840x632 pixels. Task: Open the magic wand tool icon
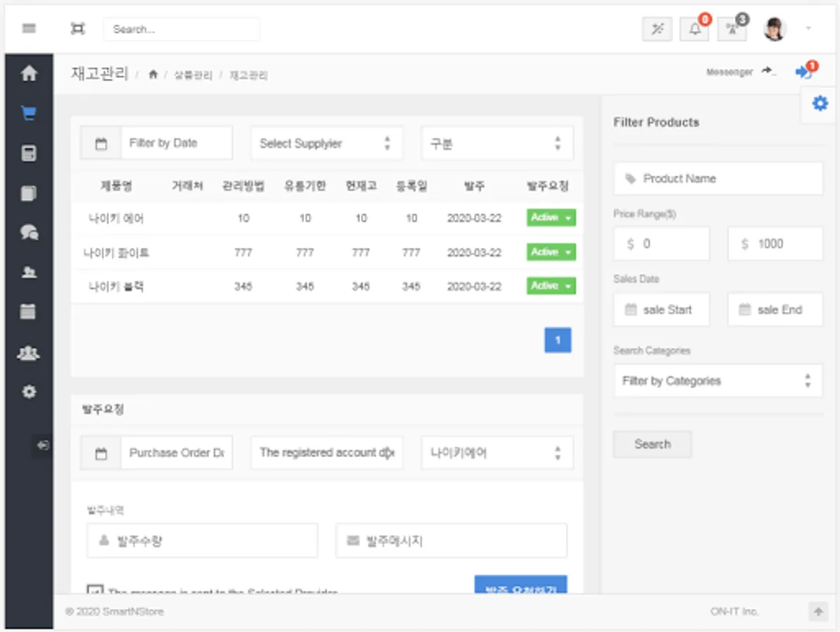pyautogui.click(x=658, y=29)
